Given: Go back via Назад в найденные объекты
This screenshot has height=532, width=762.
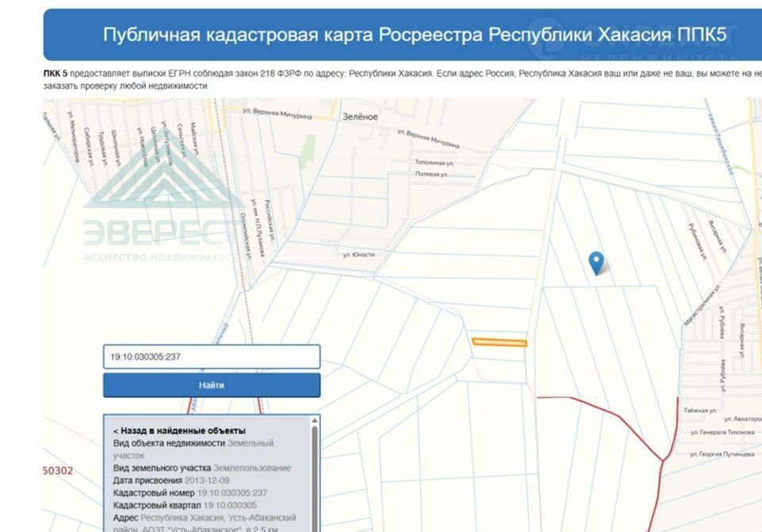Looking at the screenshot, I should 179,430.
